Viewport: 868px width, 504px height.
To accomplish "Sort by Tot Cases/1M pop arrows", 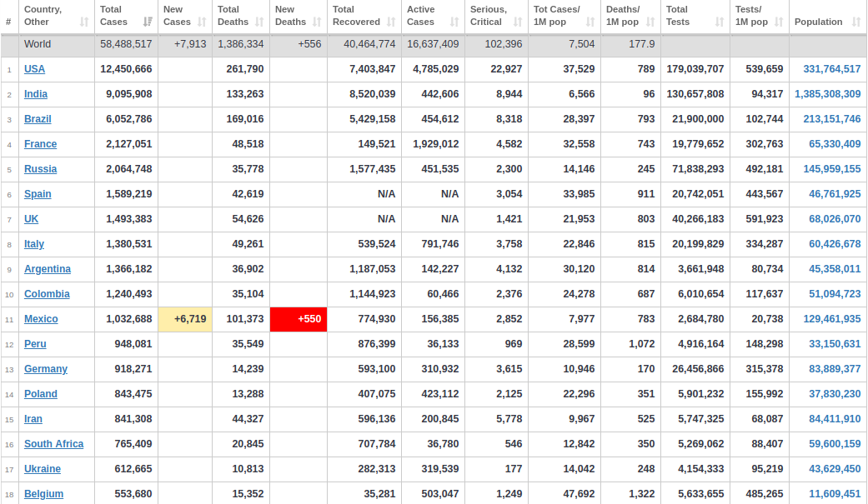I will (590, 22).
